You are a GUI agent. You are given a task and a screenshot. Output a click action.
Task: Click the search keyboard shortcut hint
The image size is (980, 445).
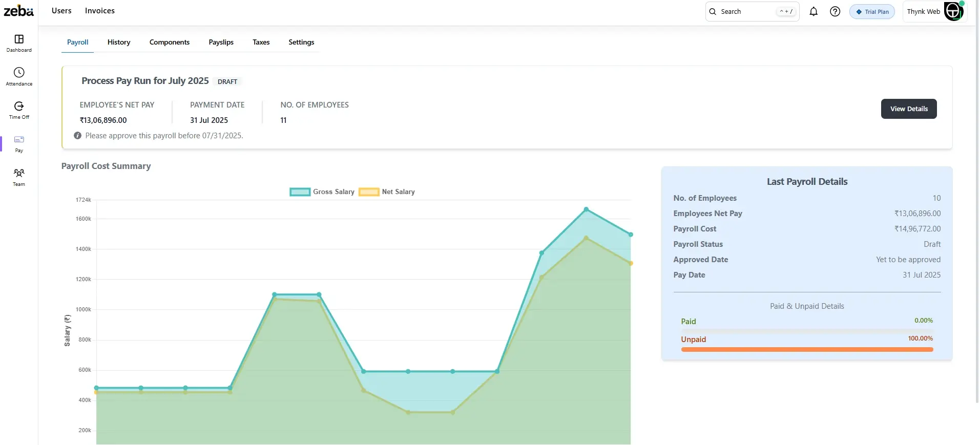(x=786, y=11)
